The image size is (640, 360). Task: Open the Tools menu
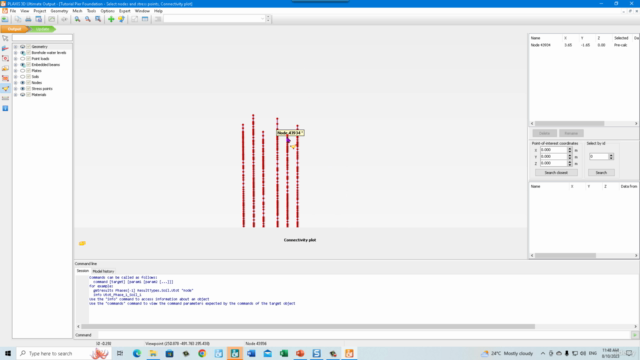click(x=91, y=11)
